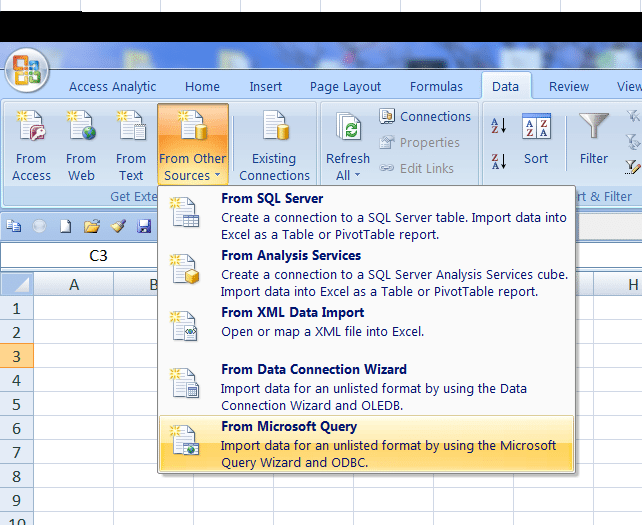Click the Advanced filter icon

coord(633,167)
